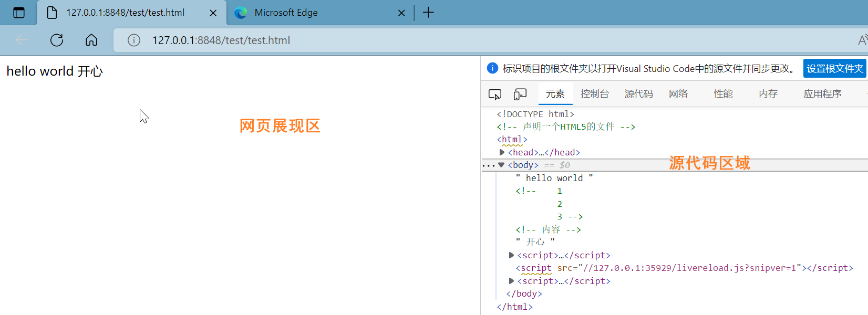The image size is (868, 315).
Task: Click the three-dots actions beside body node
Action: click(488, 165)
